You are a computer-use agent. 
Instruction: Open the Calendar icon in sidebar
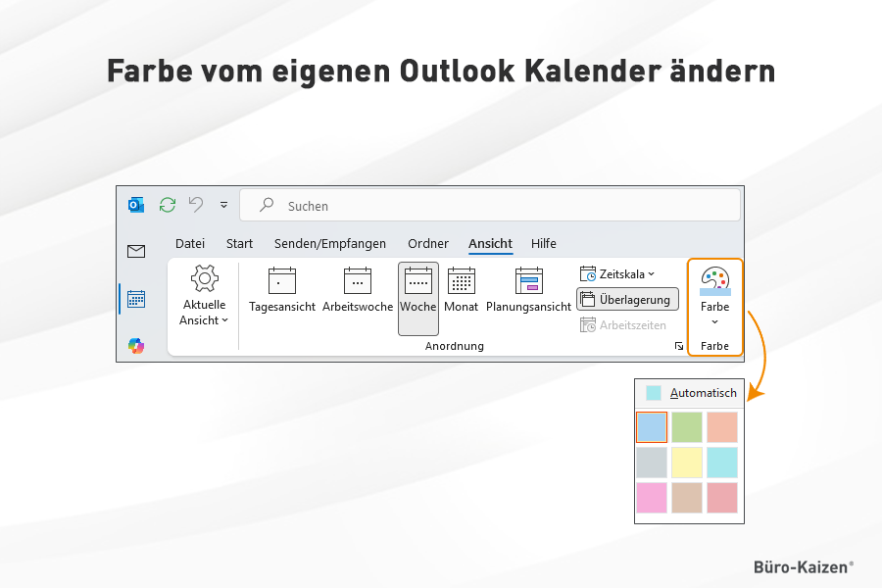point(136,299)
